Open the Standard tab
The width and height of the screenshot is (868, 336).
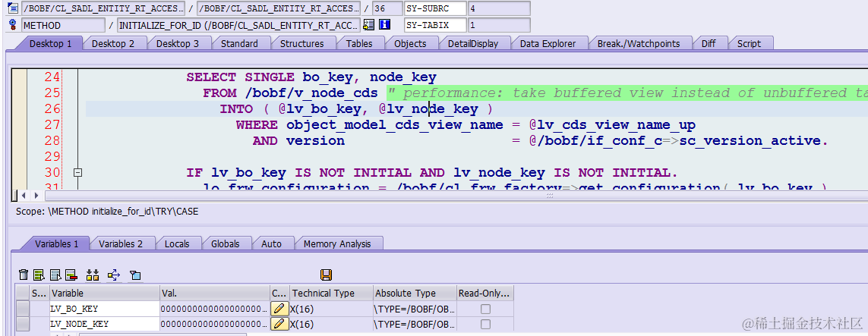click(239, 44)
